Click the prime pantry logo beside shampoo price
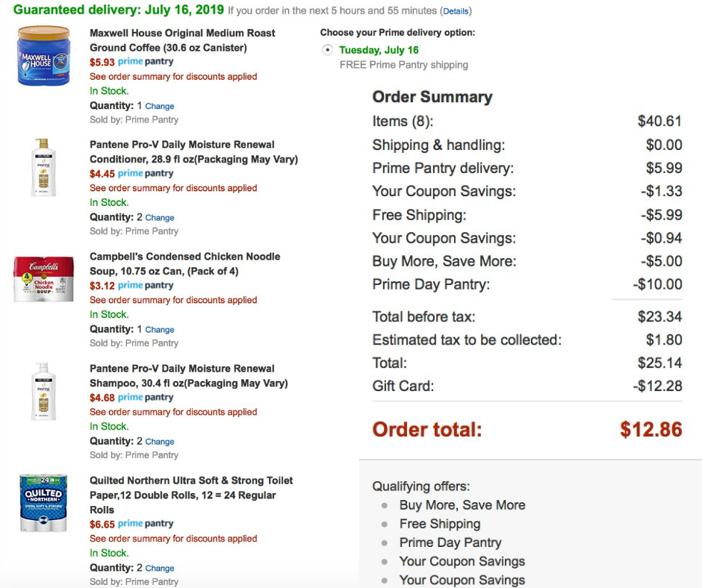The width and height of the screenshot is (702, 588). click(146, 398)
